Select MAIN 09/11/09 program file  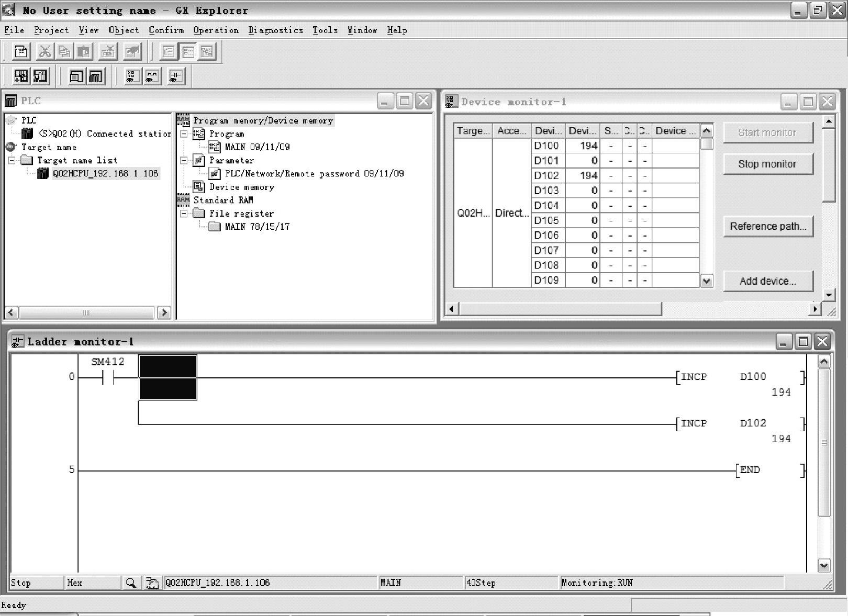257,147
